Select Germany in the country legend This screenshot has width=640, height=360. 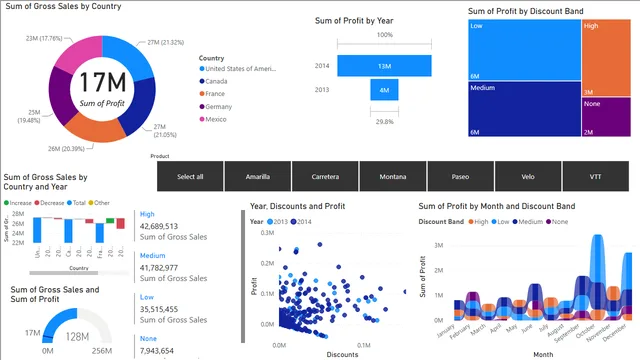[216, 107]
